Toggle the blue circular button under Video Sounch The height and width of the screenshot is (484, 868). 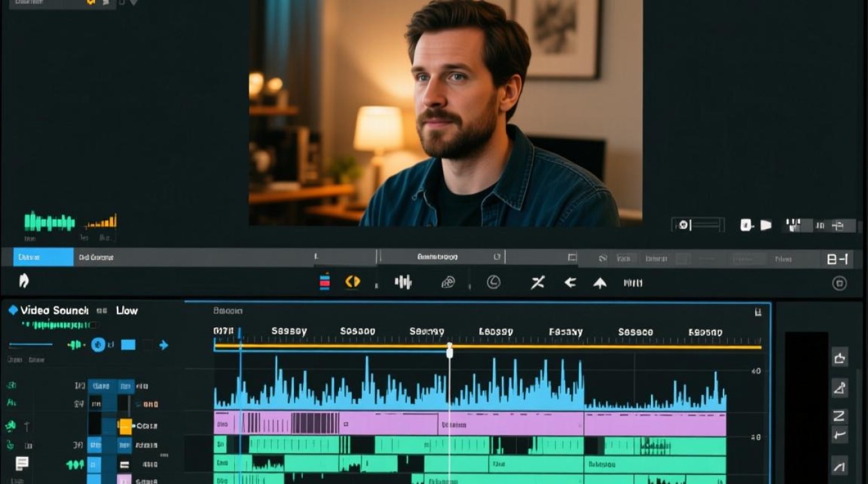98,345
